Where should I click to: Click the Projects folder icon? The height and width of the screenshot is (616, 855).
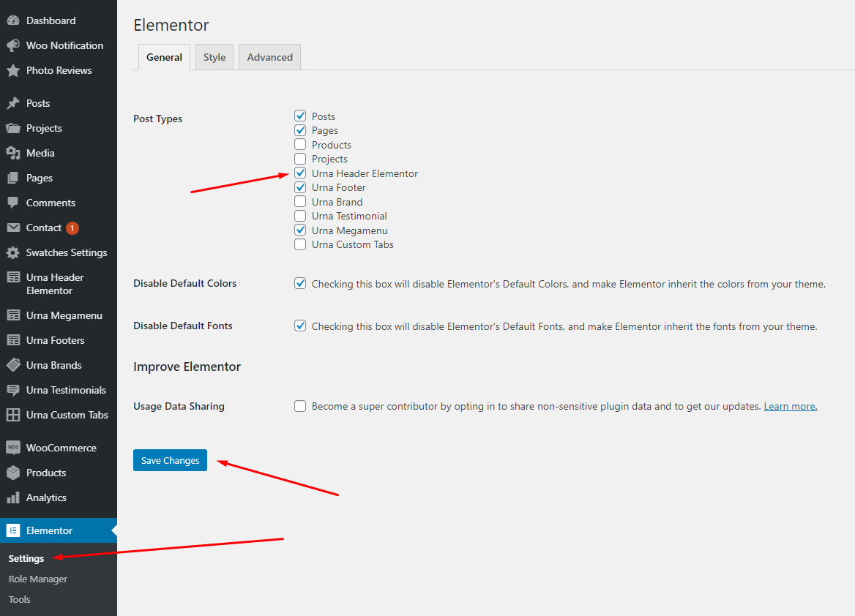(13, 128)
